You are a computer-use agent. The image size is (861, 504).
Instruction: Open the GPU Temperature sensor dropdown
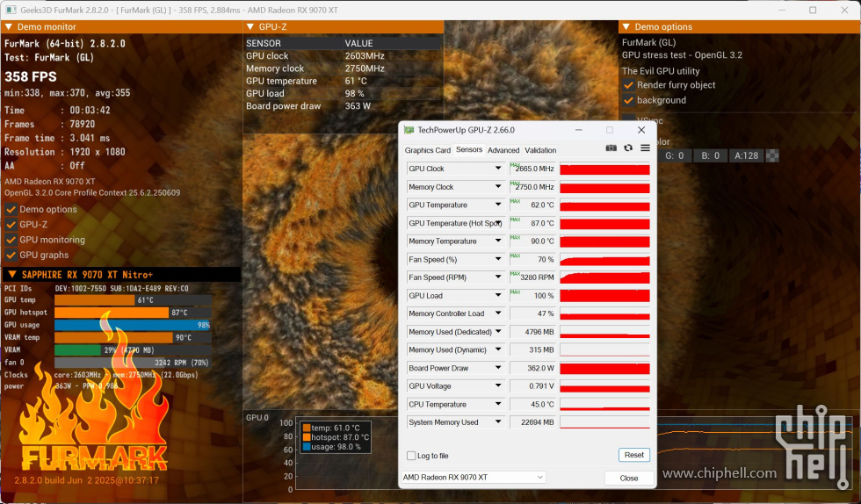pyautogui.click(x=498, y=205)
